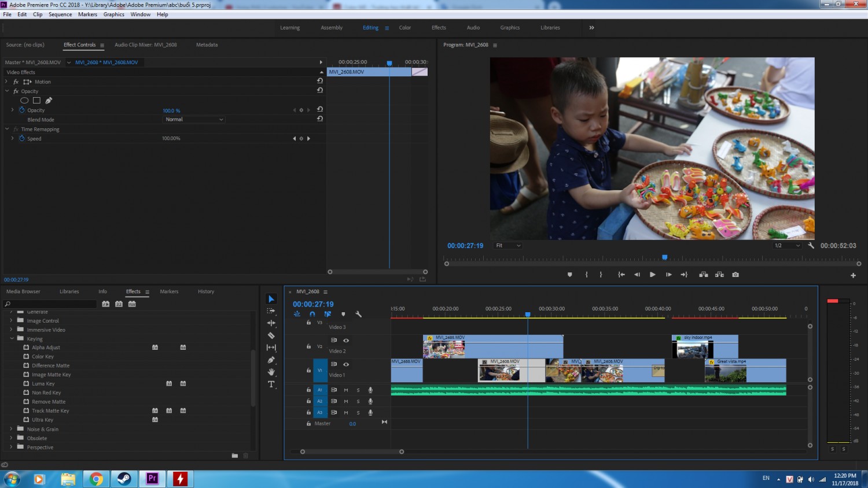Toggle Video 2 track output eye

[346, 341]
